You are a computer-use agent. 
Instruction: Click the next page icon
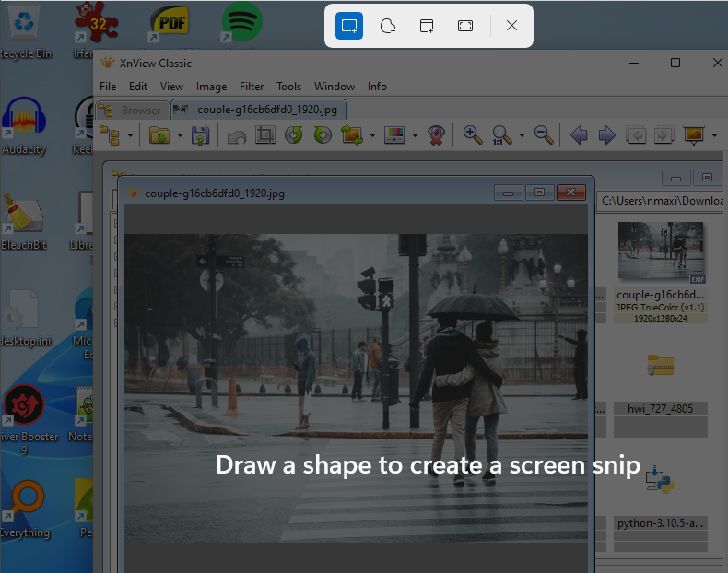click(x=663, y=135)
